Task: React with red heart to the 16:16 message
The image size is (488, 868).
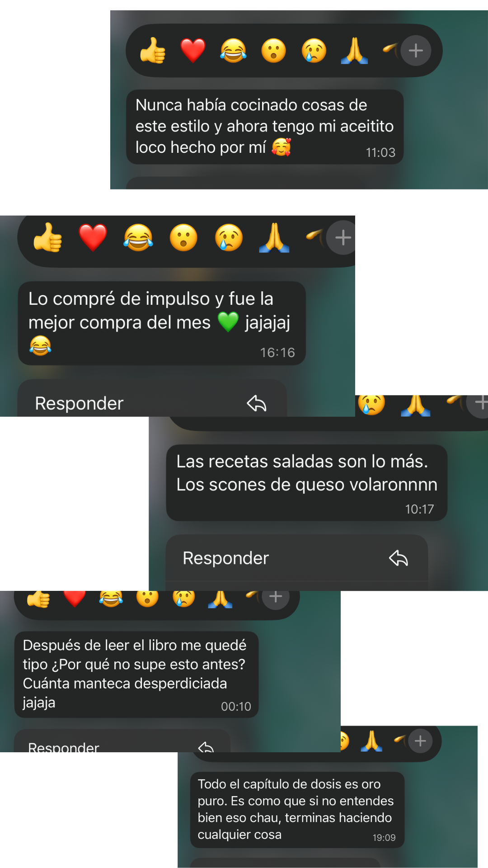Action: click(93, 237)
